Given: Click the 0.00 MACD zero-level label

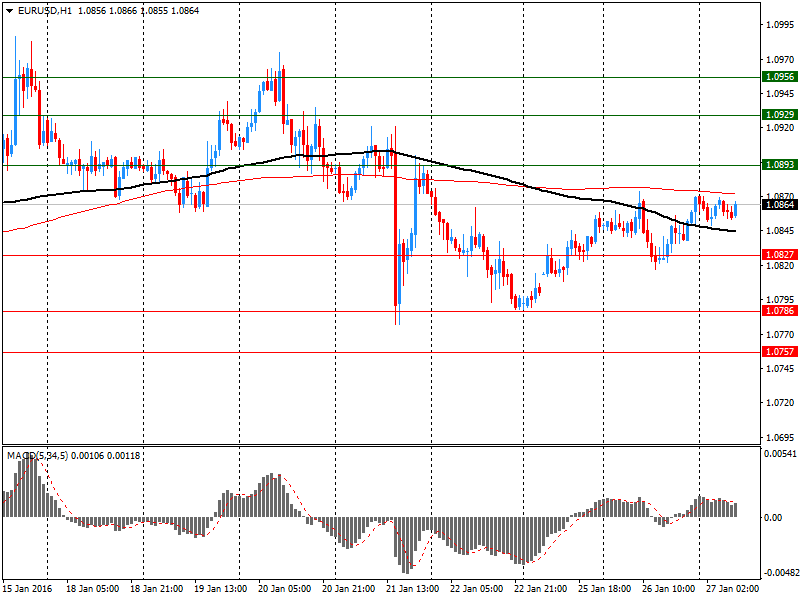Looking at the screenshot, I should (x=772, y=517).
